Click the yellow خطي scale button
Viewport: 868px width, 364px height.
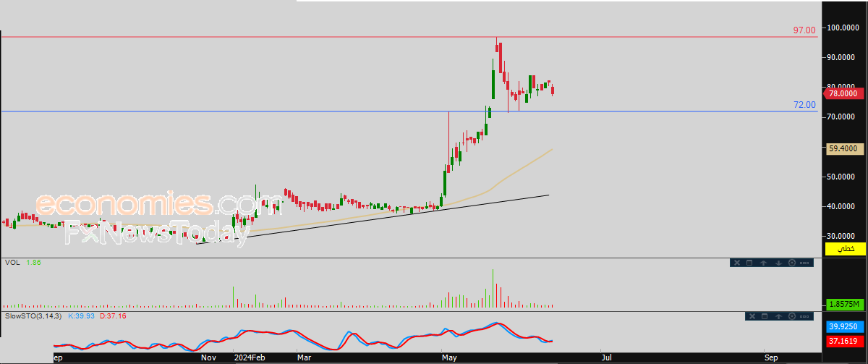pyautogui.click(x=844, y=249)
